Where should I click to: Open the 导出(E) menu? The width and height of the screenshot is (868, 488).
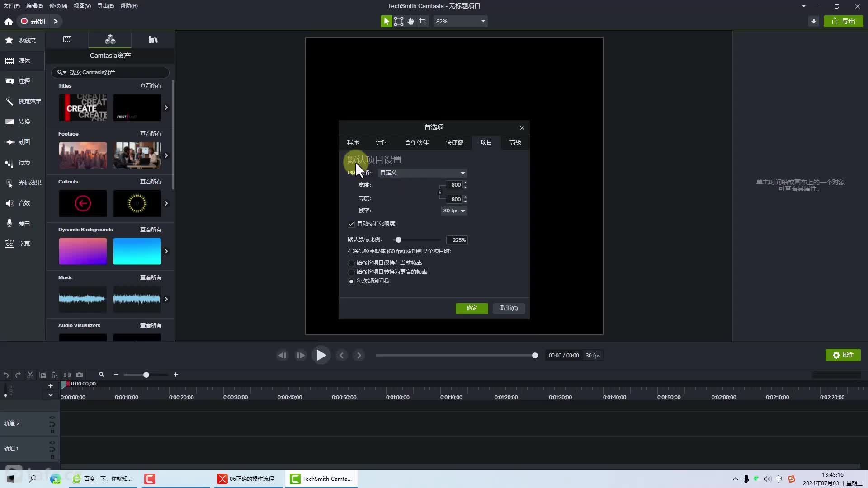tap(105, 6)
